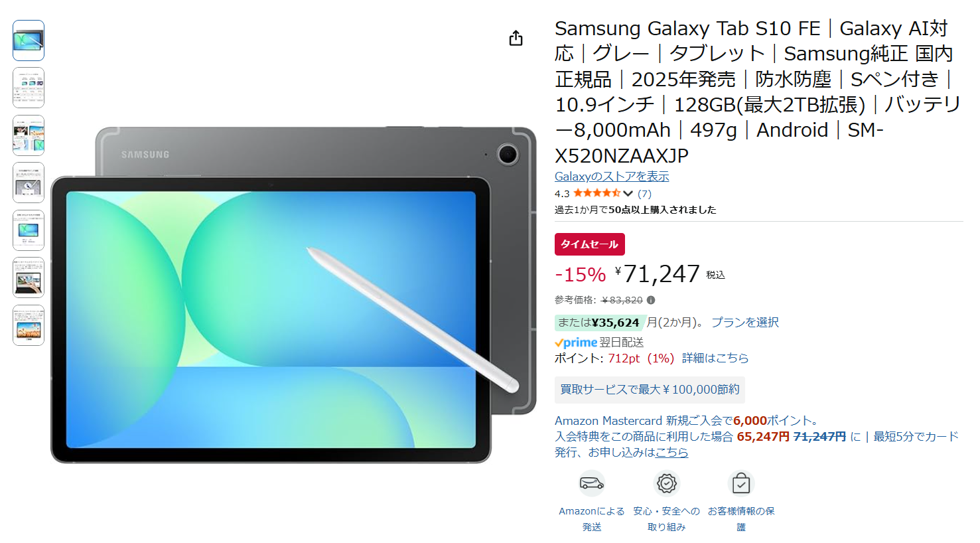Click the star rating icons

[597, 193]
